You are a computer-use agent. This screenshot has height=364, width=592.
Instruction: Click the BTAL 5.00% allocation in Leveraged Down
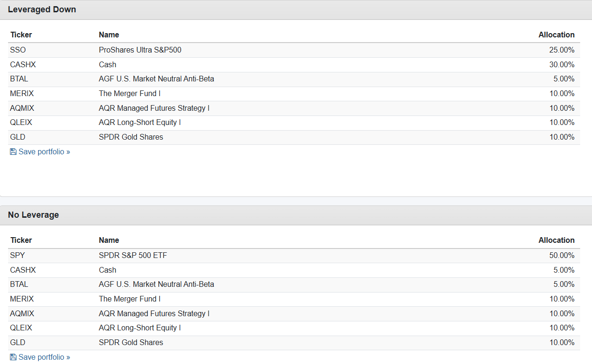tap(564, 79)
